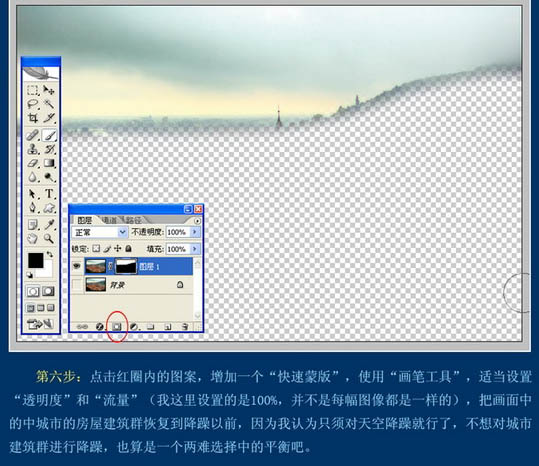Select the Zoom magnifier tool

click(x=49, y=238)
